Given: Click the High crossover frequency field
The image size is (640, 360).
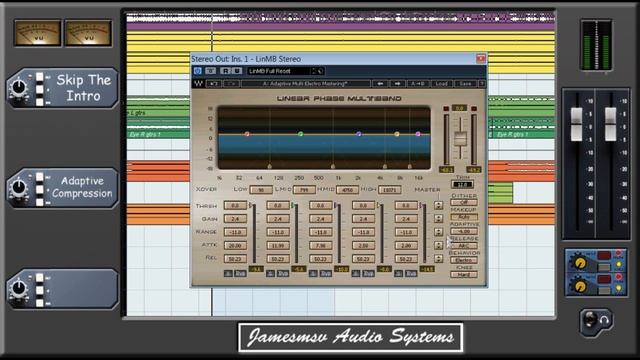Looking at the screenshot, I should (390, 190).
